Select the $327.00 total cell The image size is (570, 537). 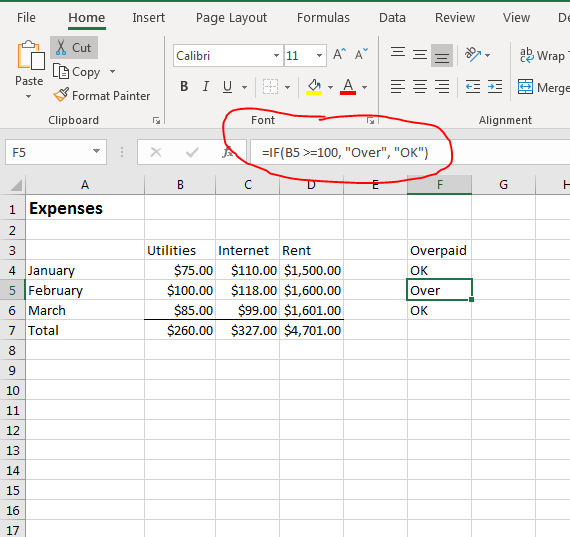pyautogui.click(x=248, y=330)
